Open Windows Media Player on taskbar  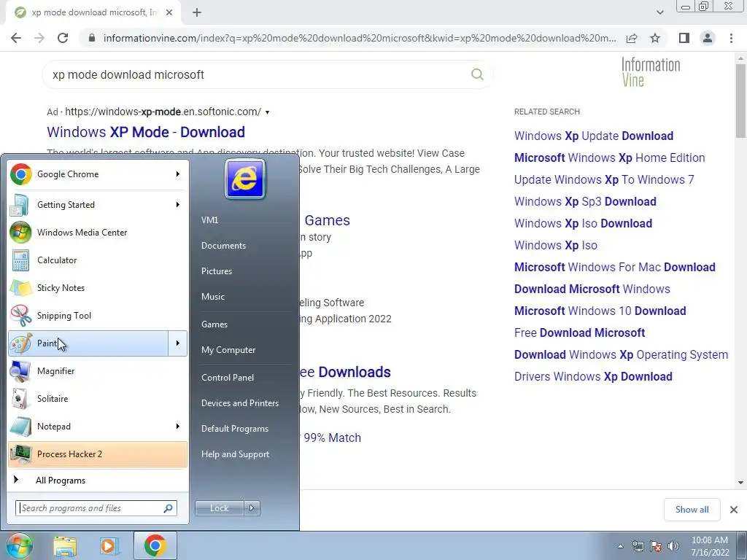[x=109, y=546]
